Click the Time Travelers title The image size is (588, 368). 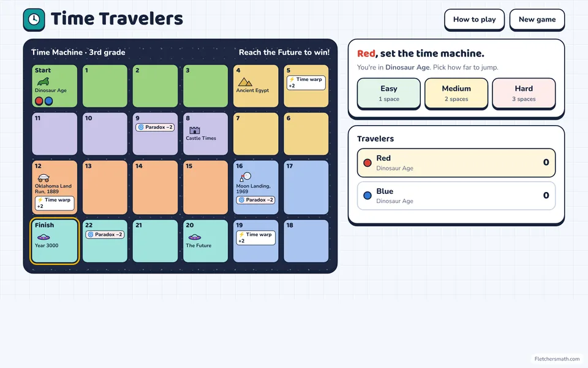click(x=117, y=19)
